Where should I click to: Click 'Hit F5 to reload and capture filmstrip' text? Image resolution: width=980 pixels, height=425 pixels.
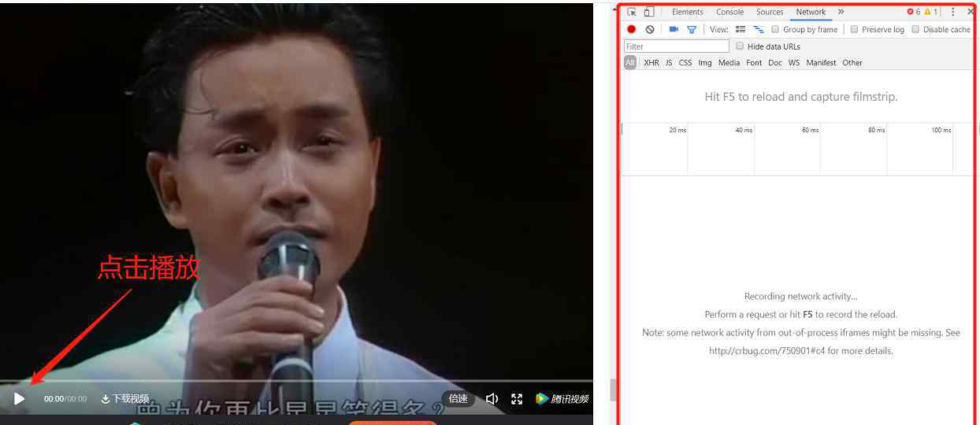click(x=801, y=97)
